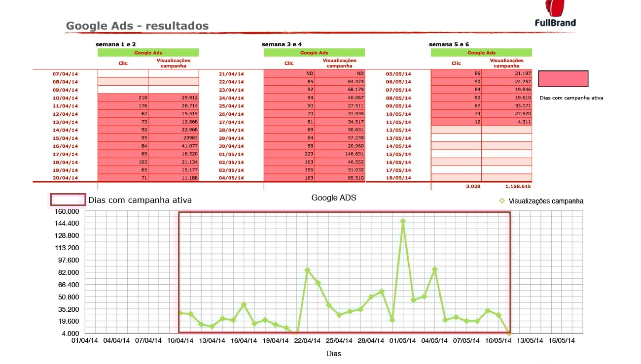Select the 'semana 1 e 2' heading
The image size is (641, 364).
(x=116, y=44)
